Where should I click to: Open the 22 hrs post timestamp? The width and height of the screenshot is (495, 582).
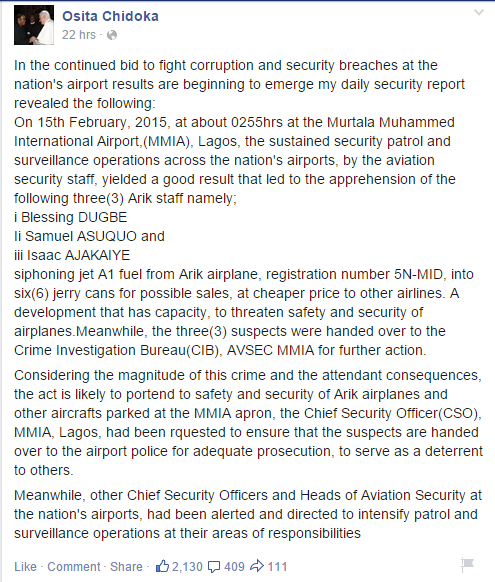(x=79, y=35)
